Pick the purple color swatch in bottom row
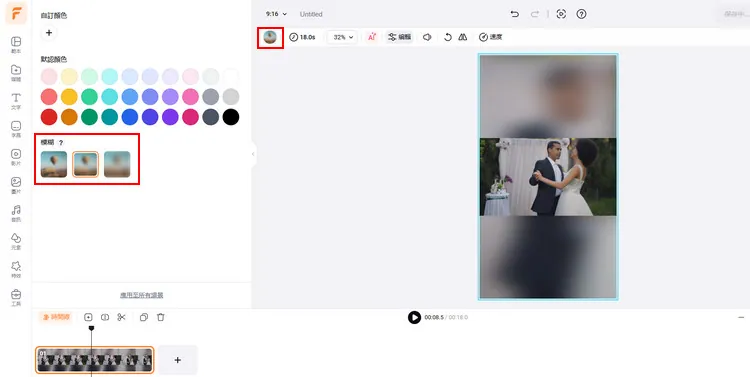Image resolution: width=750 pixels, height=377 pixels. [x=170, y=117]
